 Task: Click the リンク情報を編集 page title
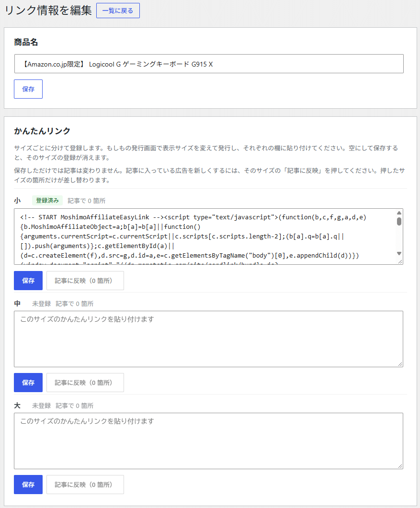coord(48,11)
